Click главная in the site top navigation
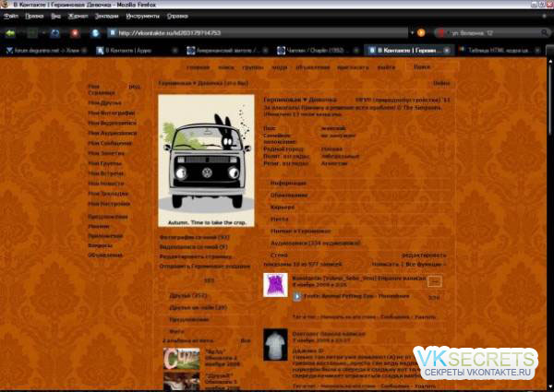 point(198,67)
